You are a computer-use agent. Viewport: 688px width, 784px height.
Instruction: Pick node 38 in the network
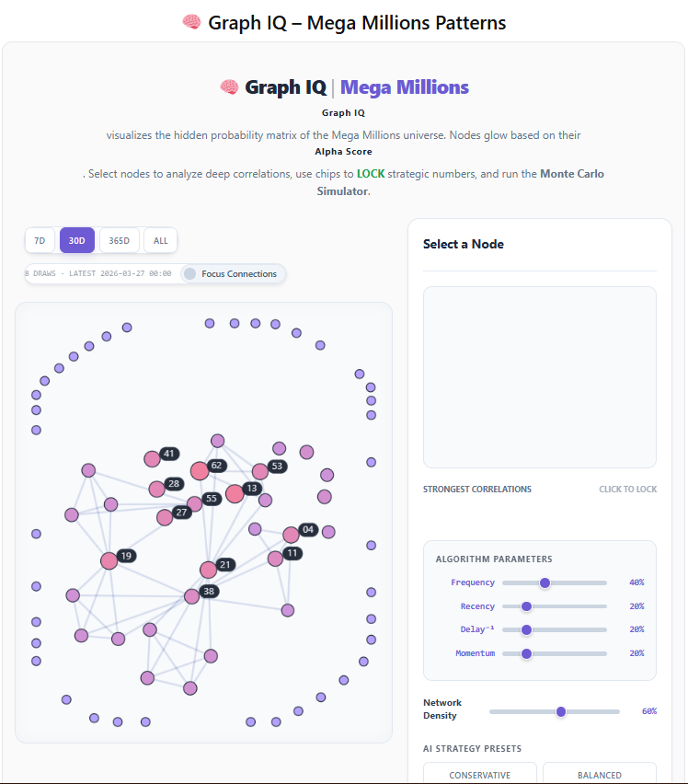coord(191,596)
